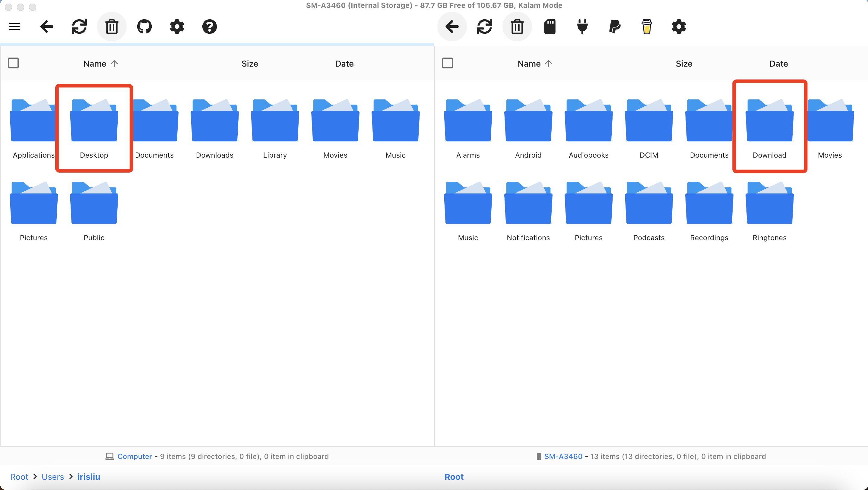Sort local files by Date column
Screen dimensions: 868x490
click(x=344, y=64)
